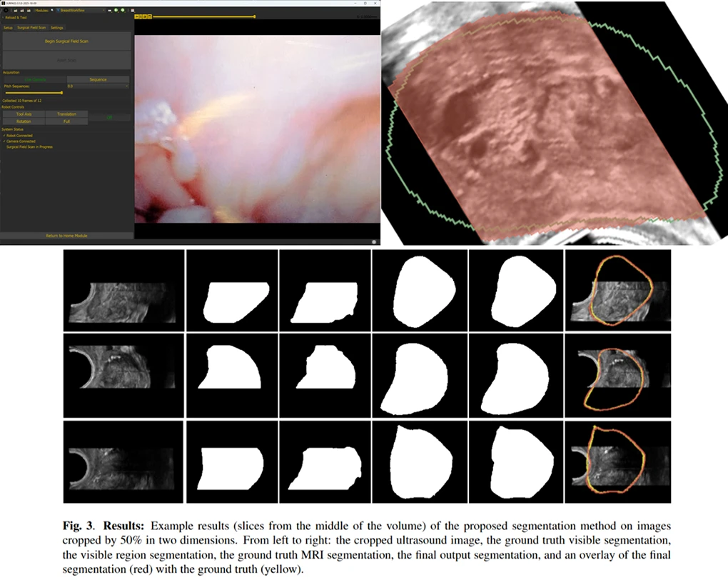
Task: Click the 'Modules:' toolbar label
Action: (x=42, y=10)
